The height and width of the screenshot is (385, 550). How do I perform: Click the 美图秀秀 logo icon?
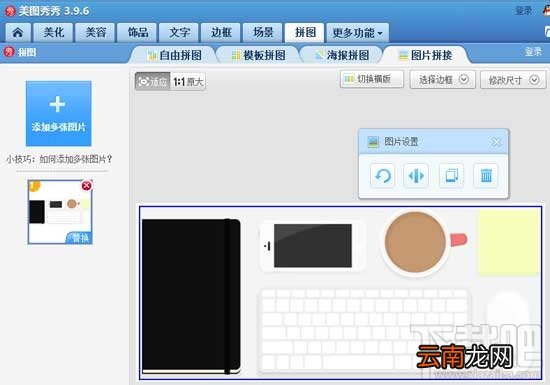click(x=10, y=11)
